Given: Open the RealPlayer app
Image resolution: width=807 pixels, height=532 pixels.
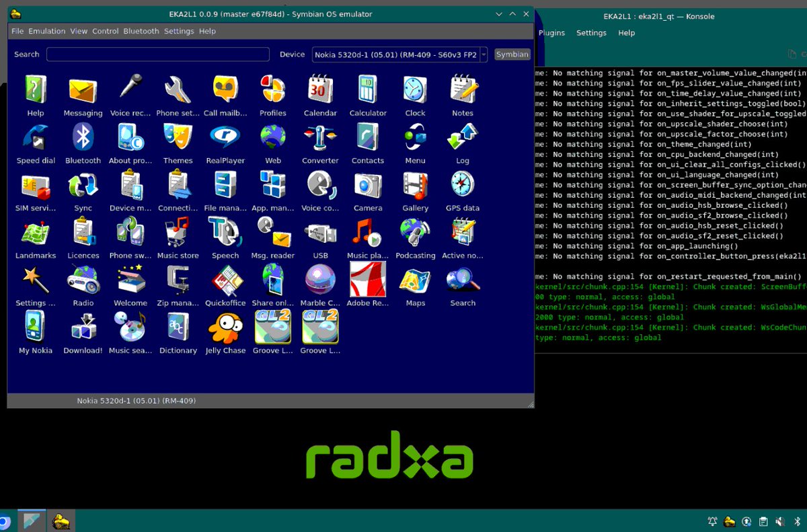Looking at the screenshot, I should [x=225, y=137].
